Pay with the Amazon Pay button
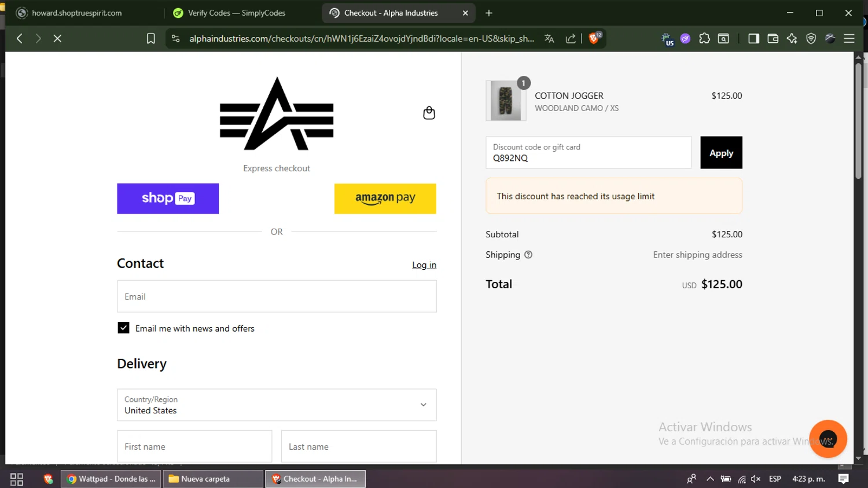The image size is (868, 488). [x=385, y=199]
